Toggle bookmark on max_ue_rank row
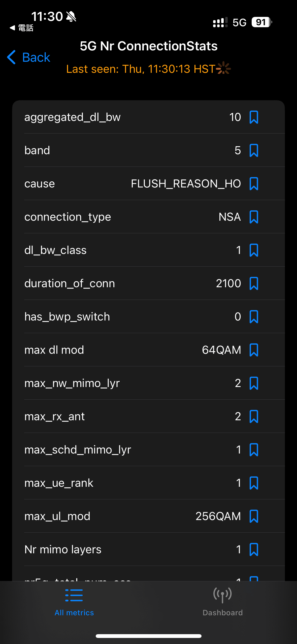This screenshot has height=644, width=297. (x=254, y=483)
